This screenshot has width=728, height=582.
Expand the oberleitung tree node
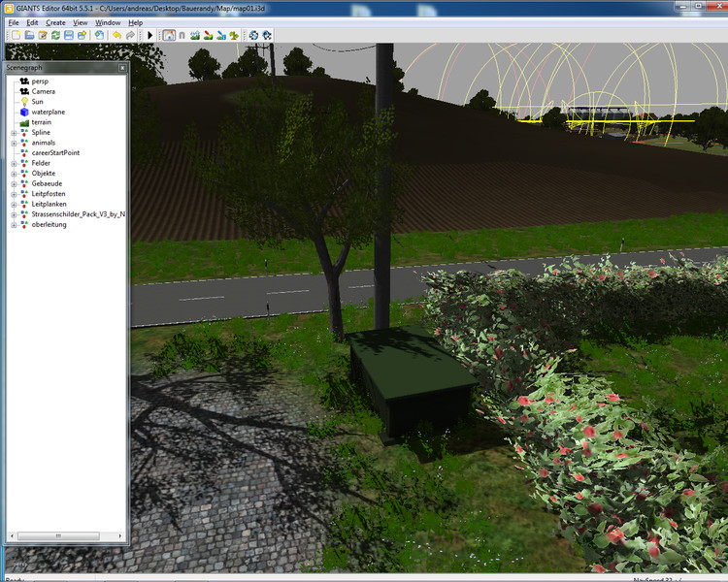tap(14, 225)
